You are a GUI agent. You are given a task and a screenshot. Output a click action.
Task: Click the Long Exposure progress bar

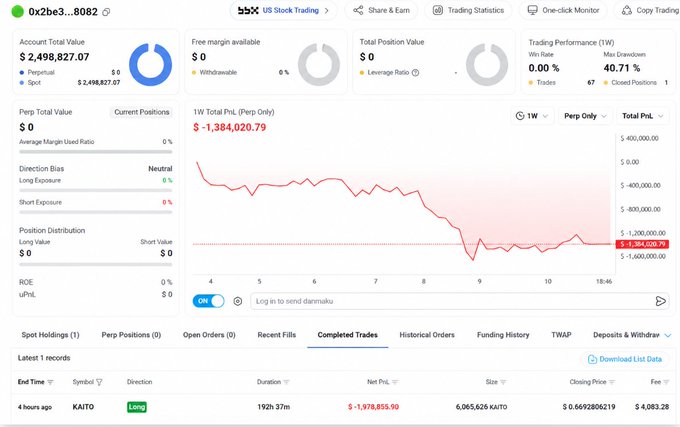pos(95,190)
